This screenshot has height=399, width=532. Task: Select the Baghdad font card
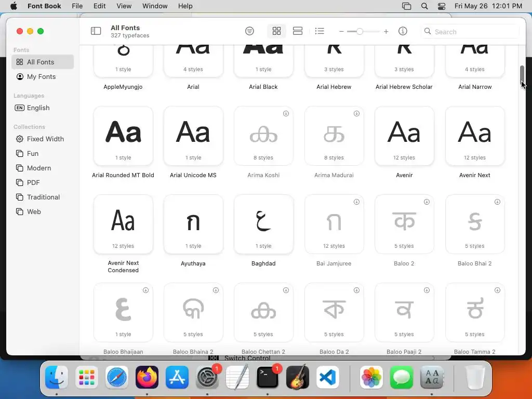pyautogui.click(x=263, y=224)
